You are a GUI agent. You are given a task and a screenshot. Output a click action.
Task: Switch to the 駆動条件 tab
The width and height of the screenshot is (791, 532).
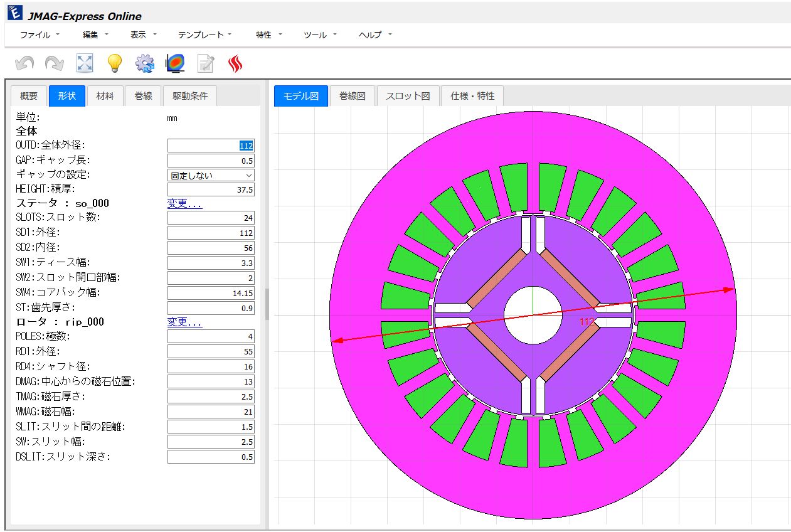point(190,95)
